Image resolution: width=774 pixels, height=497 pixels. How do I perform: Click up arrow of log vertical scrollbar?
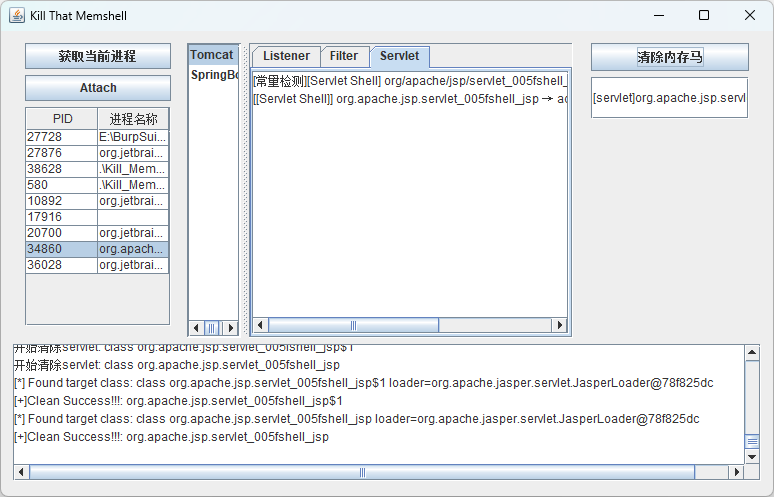[752, 352]
